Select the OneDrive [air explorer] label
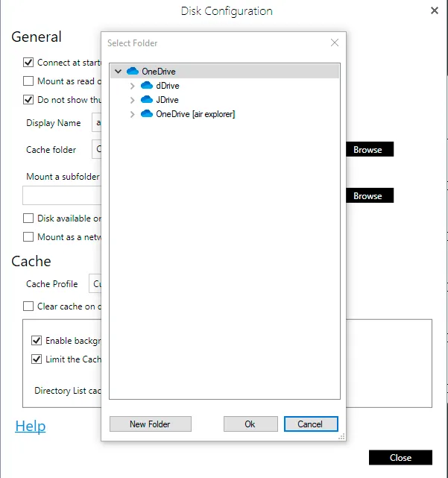This screenshot has width=448, height=478. (195, 114)
